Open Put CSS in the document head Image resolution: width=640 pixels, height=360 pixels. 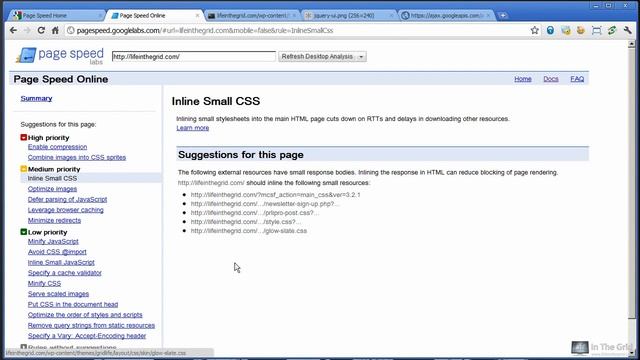coord(73,304)
